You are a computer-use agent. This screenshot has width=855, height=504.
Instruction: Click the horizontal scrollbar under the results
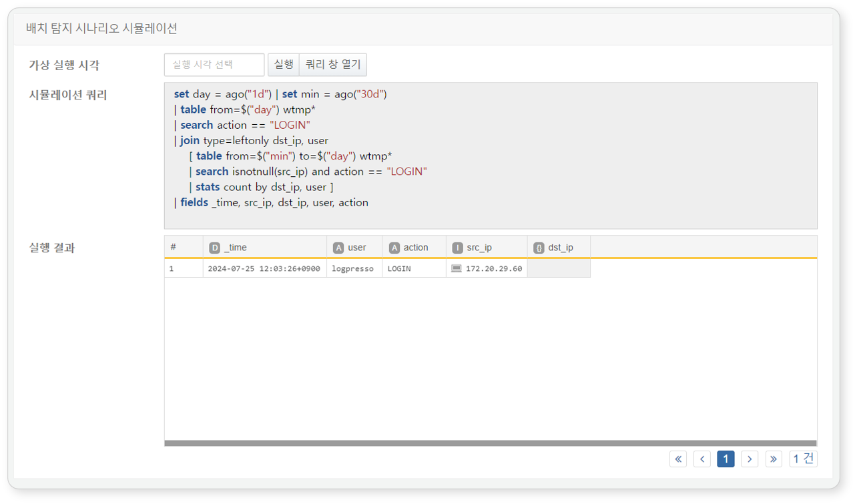click(x=491, y=443)
